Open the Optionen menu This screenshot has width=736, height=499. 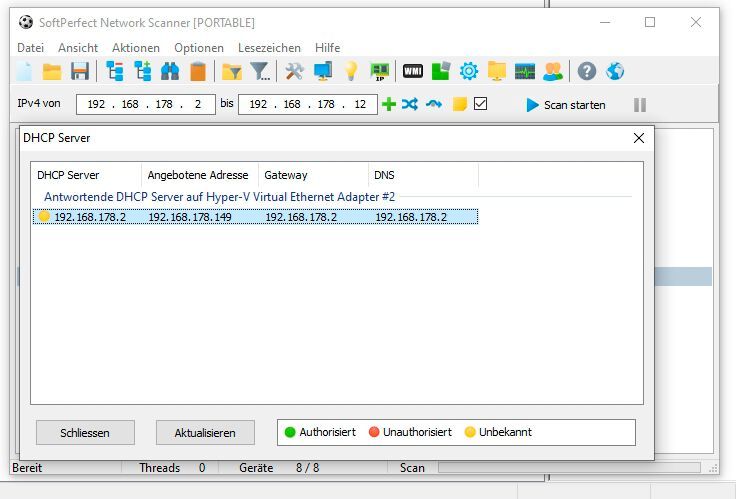[199, 48]
